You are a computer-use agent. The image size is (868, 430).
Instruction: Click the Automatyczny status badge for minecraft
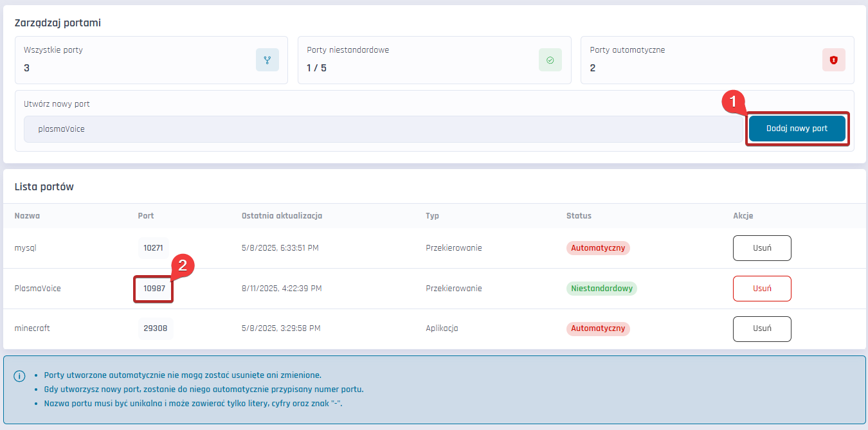598,328
